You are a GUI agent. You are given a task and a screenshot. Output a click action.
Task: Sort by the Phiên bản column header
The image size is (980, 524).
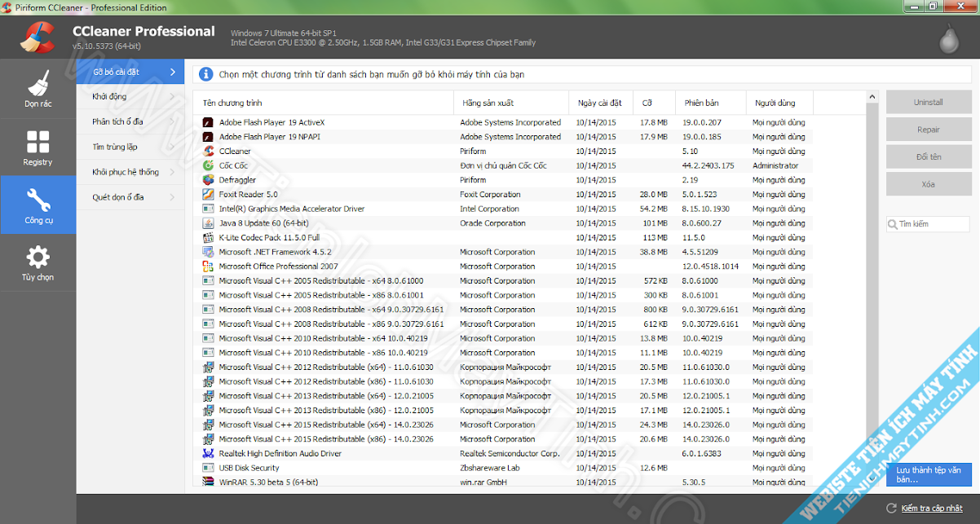click(711, 103)
